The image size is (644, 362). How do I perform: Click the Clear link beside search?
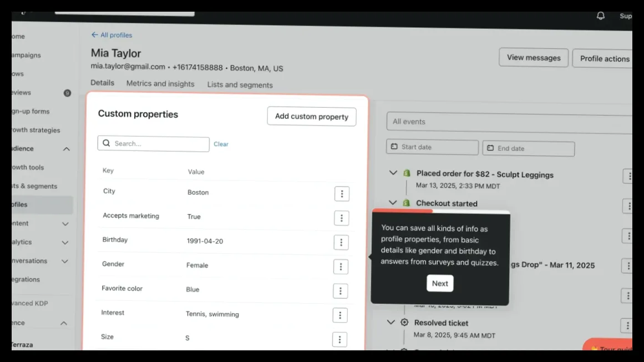pos(221,144)
